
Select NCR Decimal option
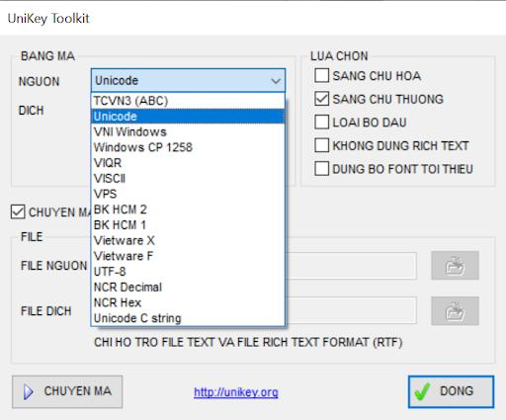point(188,288)
